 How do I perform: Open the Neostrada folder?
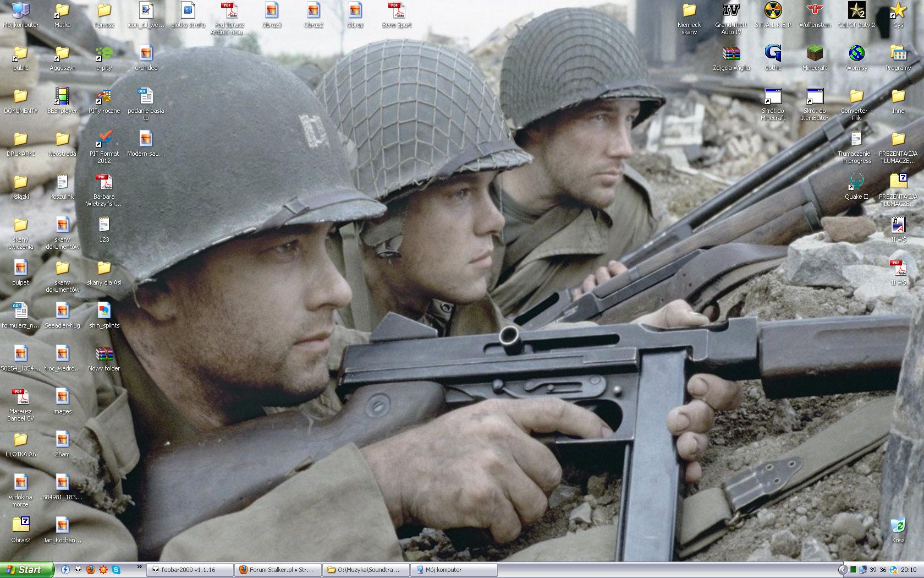coord(62,144)
